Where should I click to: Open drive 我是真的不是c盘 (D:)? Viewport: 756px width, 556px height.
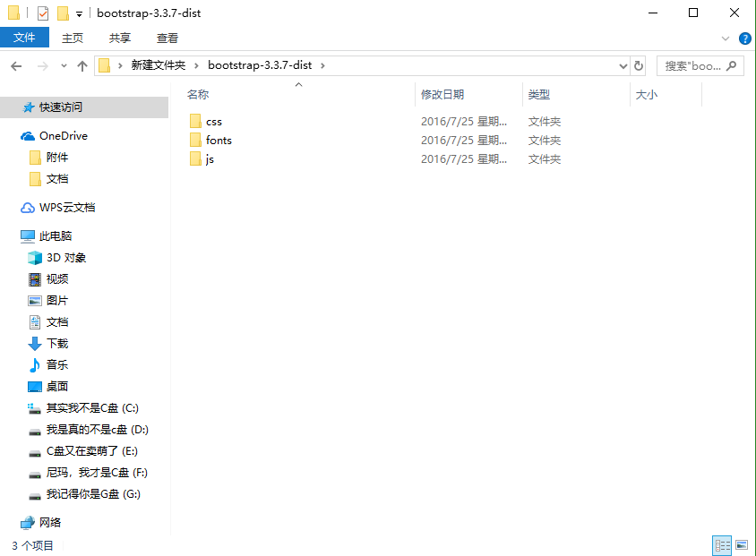(x=97, y=429)
